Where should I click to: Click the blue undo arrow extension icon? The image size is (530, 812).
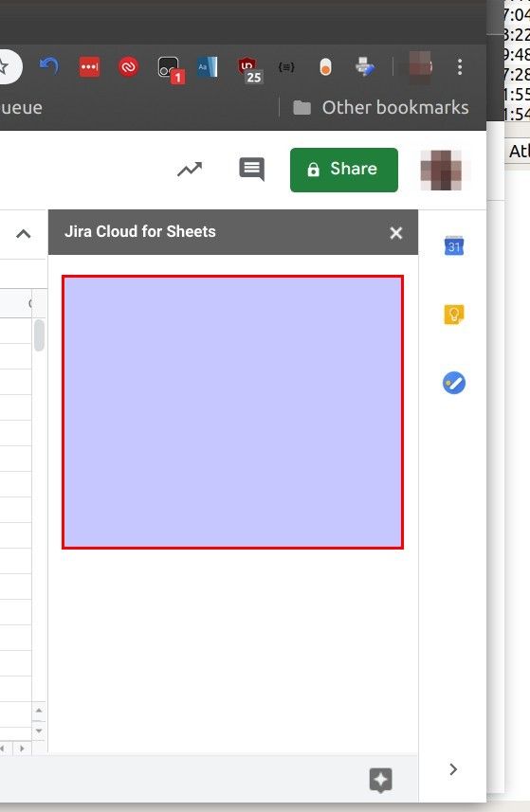tap(49, 66)
